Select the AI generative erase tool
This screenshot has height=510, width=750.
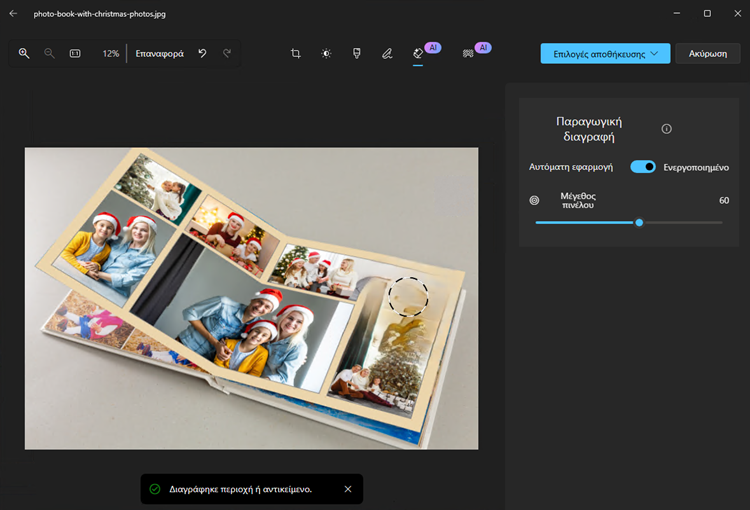418,53
